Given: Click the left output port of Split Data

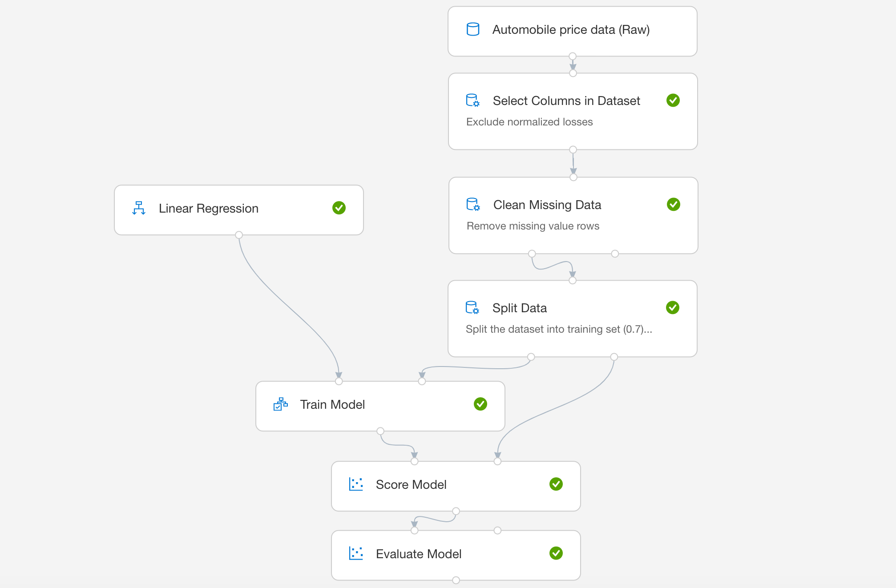Looking at the screenshot, I should point(531,357).
